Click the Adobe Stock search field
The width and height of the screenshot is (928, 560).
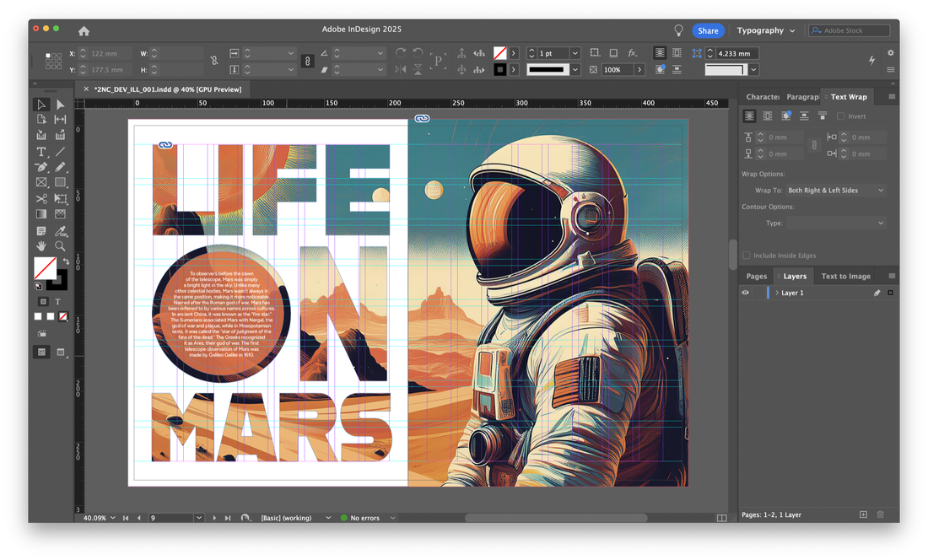(850, 30)
